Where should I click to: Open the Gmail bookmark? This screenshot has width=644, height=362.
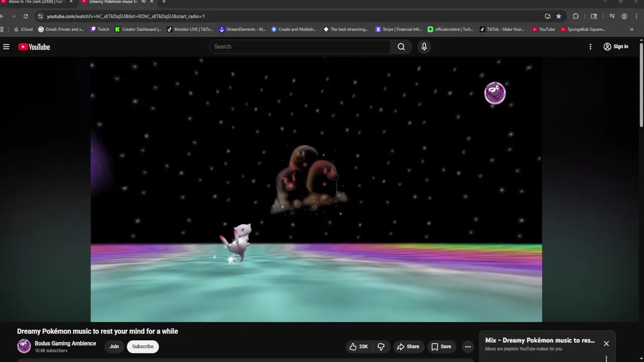(61, 29)
